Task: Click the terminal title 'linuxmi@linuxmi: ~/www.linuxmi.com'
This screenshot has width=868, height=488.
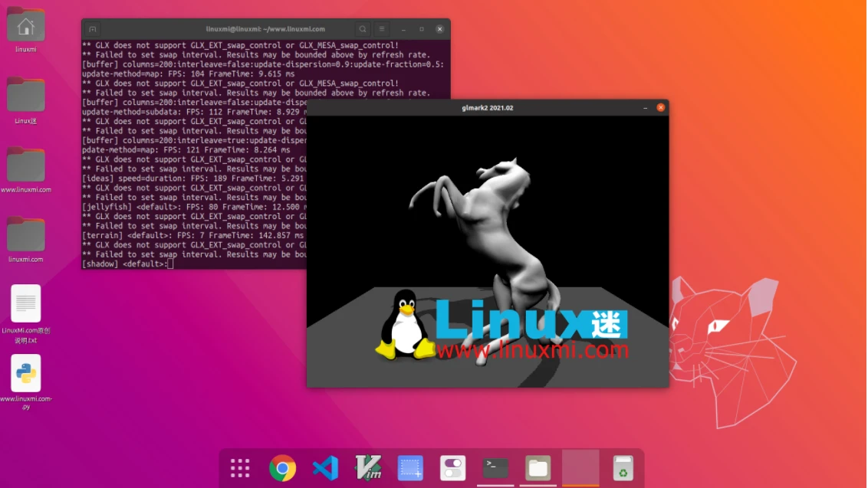Action: click(x=266, y=29)
